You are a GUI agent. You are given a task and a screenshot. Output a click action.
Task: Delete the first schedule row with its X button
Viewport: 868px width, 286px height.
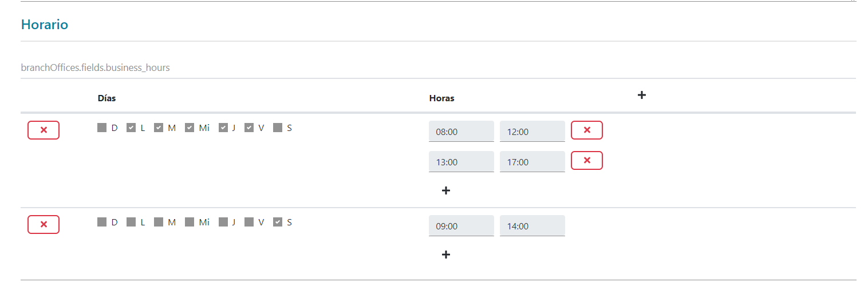[x=44, y=130]
